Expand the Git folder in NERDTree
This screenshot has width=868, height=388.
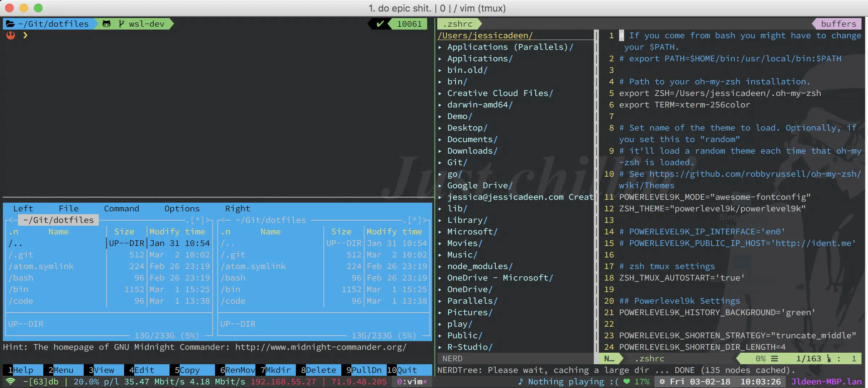440,163
